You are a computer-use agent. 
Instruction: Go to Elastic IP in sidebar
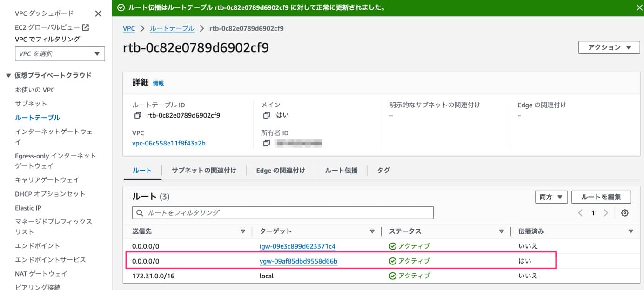(28, 208)
